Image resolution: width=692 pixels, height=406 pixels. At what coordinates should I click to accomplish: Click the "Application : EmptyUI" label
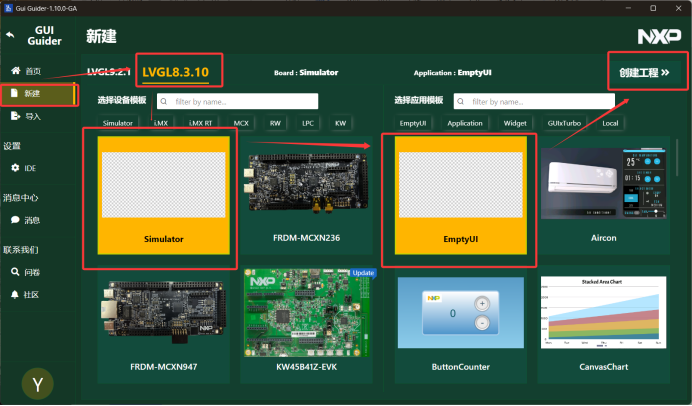[x=452, y=72]
